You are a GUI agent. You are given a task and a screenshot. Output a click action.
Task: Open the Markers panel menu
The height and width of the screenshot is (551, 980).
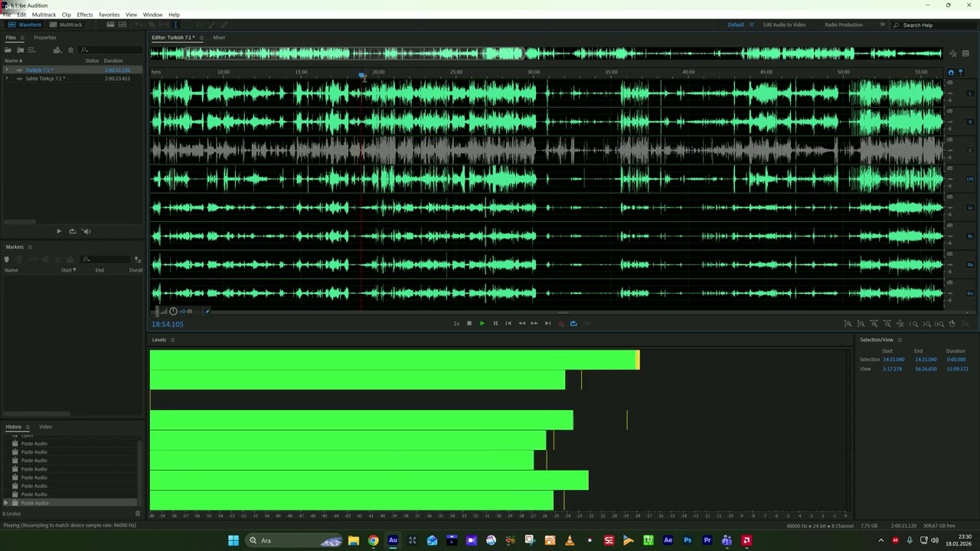[30, 247]
